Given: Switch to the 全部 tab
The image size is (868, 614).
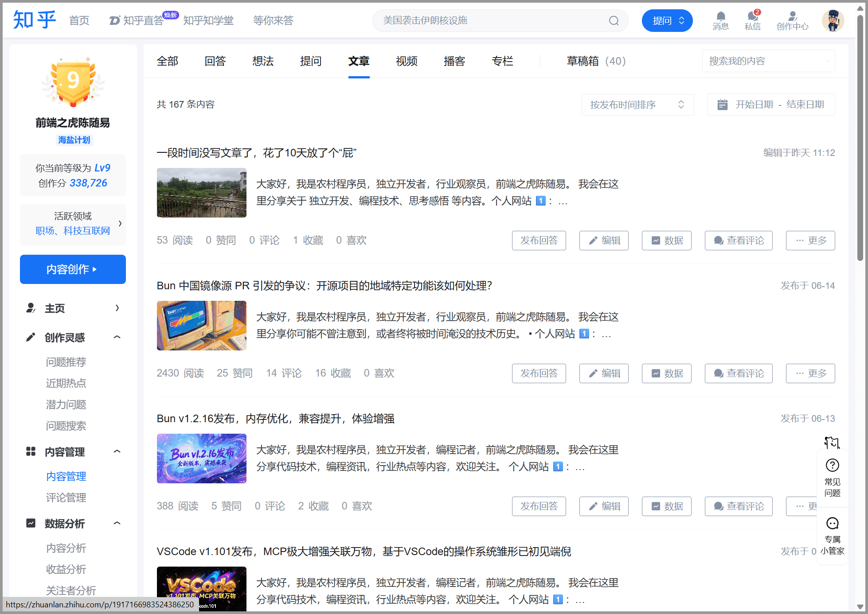Looking at the screenshot, I should [x=168, y=61].
